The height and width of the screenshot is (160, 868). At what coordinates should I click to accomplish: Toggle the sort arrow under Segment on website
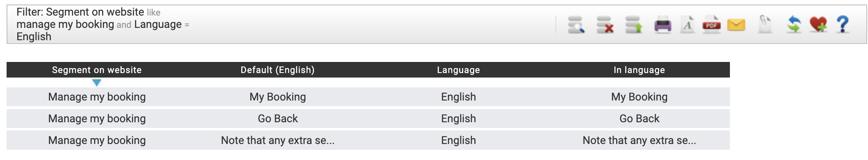click(97, 83)
